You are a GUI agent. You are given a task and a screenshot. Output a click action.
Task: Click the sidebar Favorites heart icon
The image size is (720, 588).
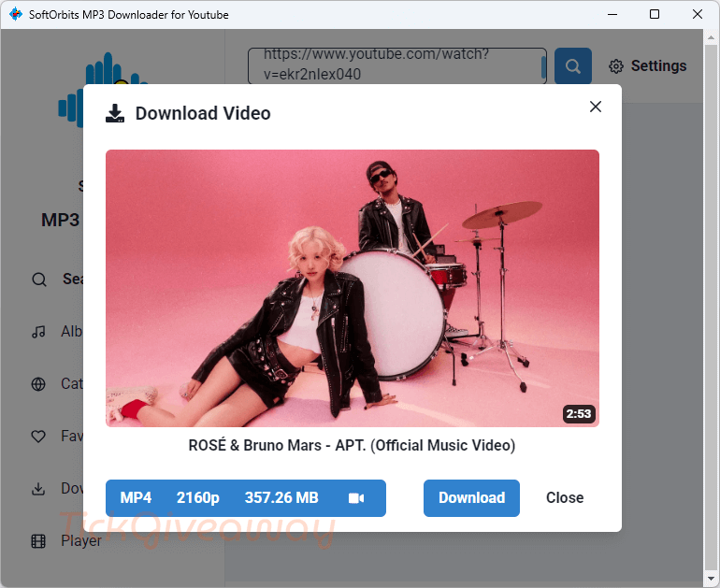[x=38, y=436]
